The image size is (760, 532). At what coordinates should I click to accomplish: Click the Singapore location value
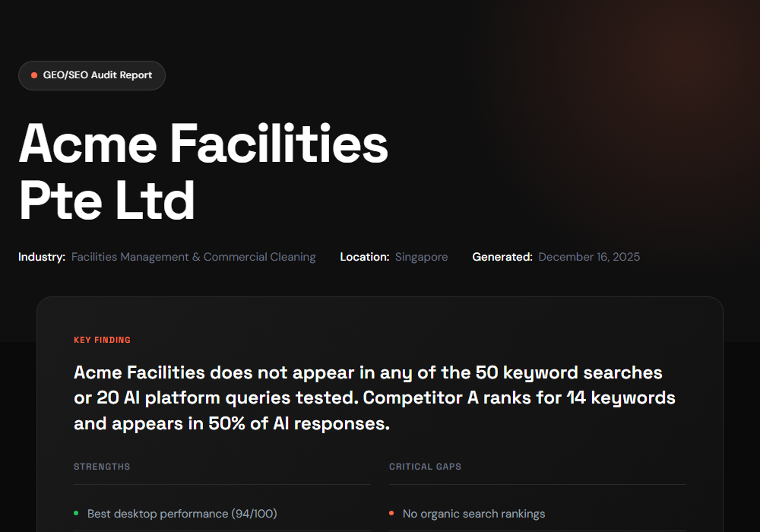click(421, 257)
